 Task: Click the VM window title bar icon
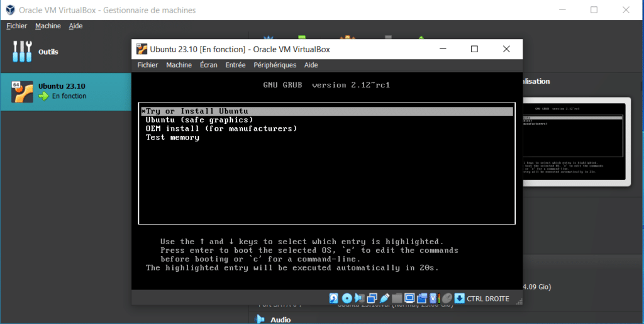click(x=142, y=49)
